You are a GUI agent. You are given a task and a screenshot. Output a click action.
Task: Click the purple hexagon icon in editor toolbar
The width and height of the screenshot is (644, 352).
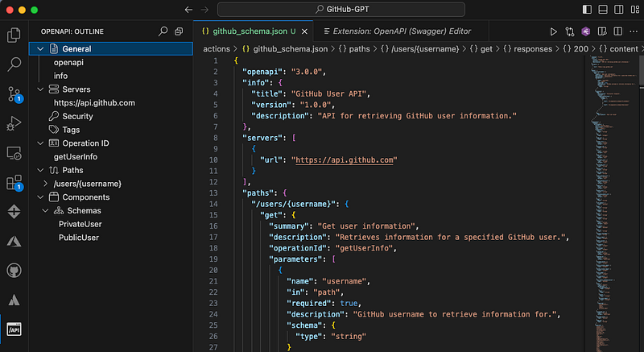[586, 31]
